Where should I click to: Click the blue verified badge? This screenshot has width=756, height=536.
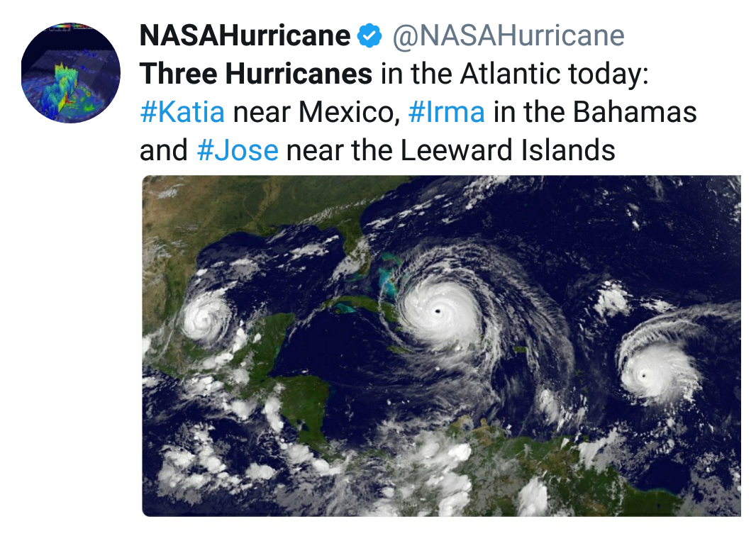point(369,35)
